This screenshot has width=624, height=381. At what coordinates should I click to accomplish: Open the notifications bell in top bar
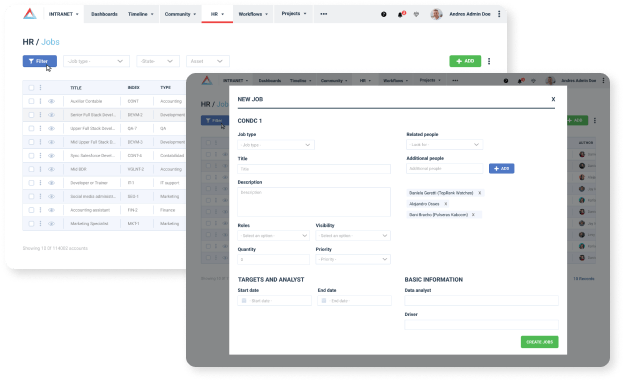[x=400, y=14]
